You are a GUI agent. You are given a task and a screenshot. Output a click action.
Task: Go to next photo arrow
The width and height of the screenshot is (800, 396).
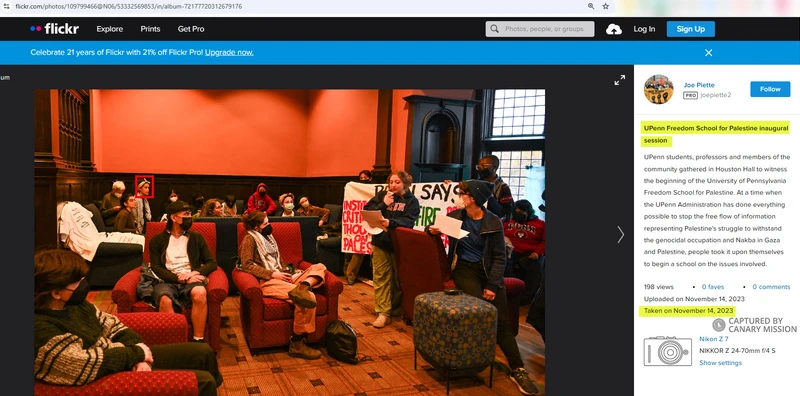point(620,235)
